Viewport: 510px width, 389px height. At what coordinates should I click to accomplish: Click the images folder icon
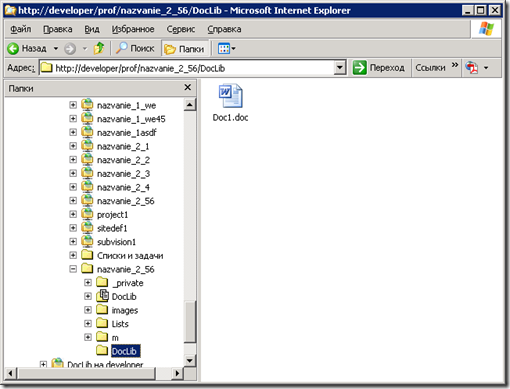point(102,310)
